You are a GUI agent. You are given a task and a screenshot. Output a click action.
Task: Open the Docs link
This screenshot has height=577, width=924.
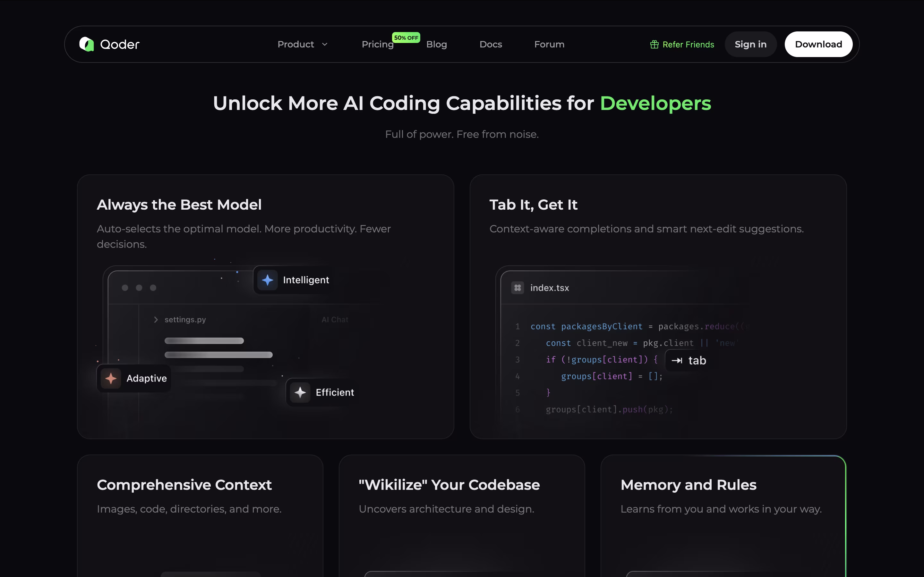tap(491, 45)
